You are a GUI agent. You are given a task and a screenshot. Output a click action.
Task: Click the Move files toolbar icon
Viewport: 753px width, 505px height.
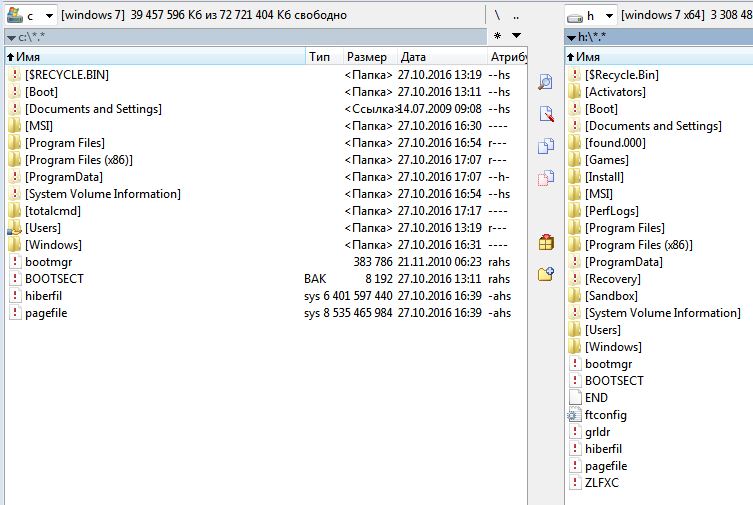click(546, 178)
